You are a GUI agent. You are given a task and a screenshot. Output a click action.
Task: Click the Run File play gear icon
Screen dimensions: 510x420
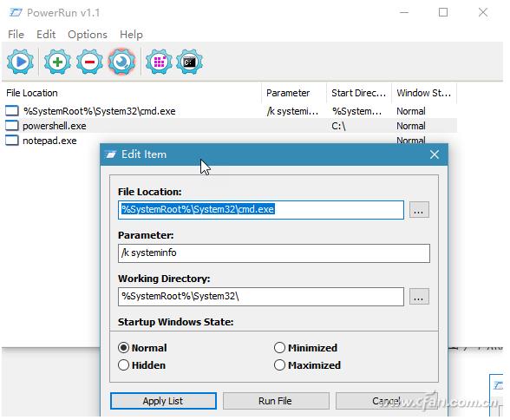pos(20,62)
